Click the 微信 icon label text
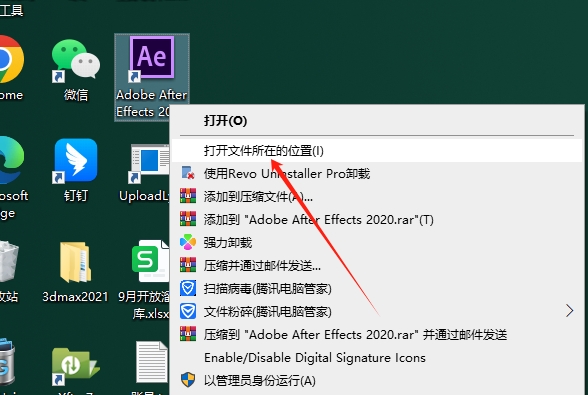Viewport: 588px width, 395px height. [x=76, y=95]
